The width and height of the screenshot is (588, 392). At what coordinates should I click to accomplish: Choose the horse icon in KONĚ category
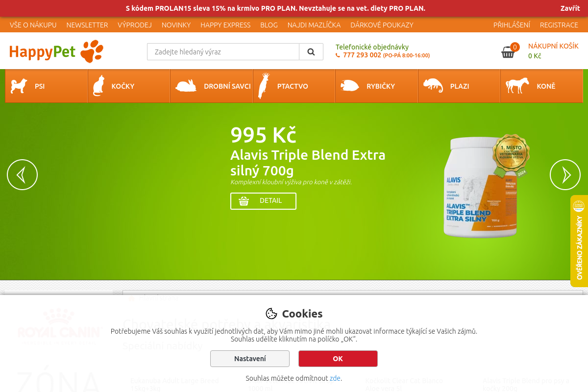(517, 86)
